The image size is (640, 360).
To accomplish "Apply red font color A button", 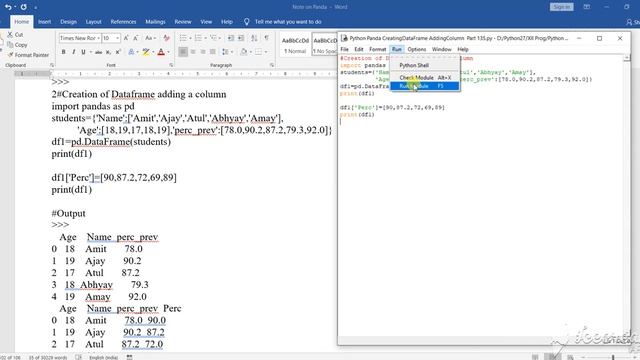I will pyautogui.click(x=161, y=52).
